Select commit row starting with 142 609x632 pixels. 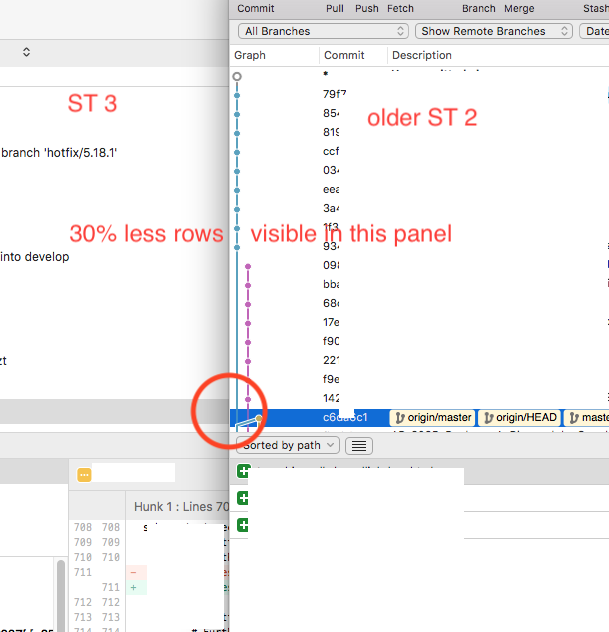tap(419, 399)
